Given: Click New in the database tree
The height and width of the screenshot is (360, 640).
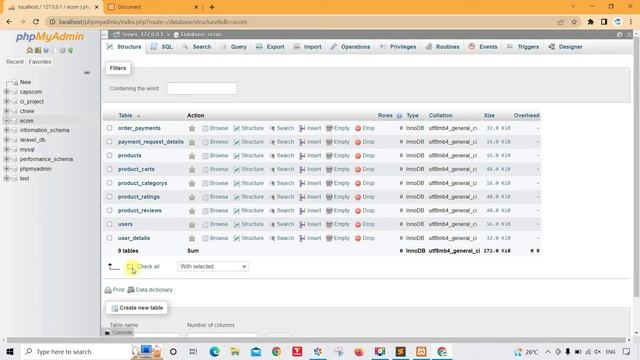Looking at the screenshot, I should click(x=25, y=82).
